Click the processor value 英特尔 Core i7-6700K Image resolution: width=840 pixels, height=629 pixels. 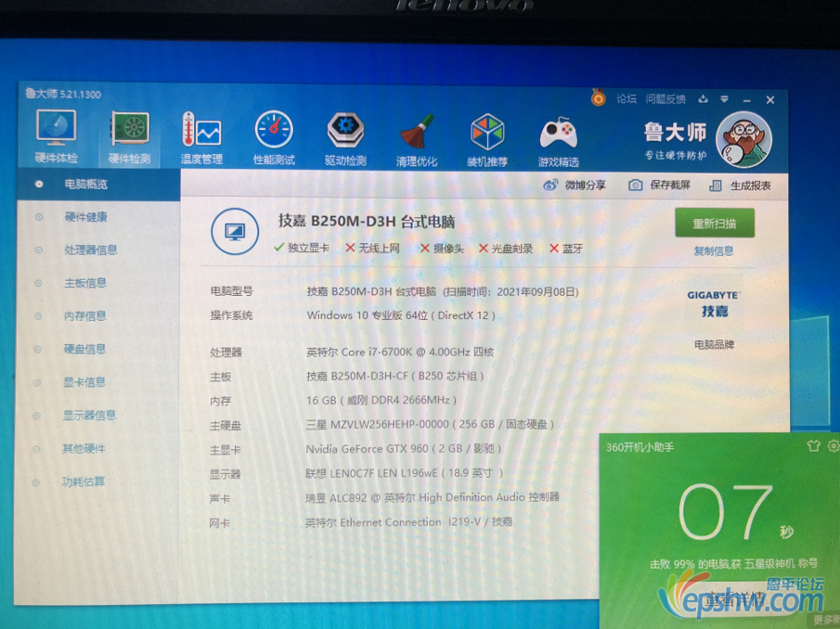tap(400, 352)
